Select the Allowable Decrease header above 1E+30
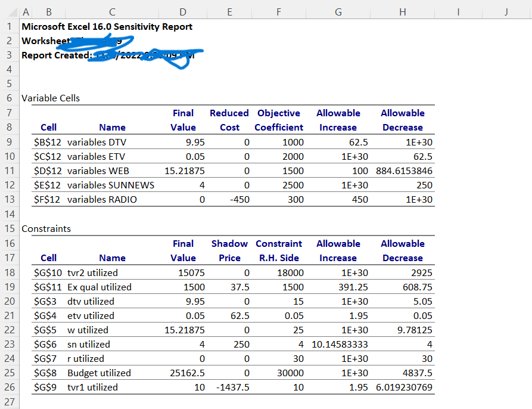 [403, 119]
